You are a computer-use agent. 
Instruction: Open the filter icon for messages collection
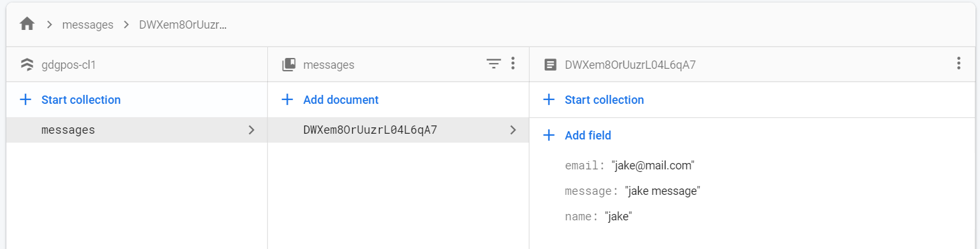494,64
